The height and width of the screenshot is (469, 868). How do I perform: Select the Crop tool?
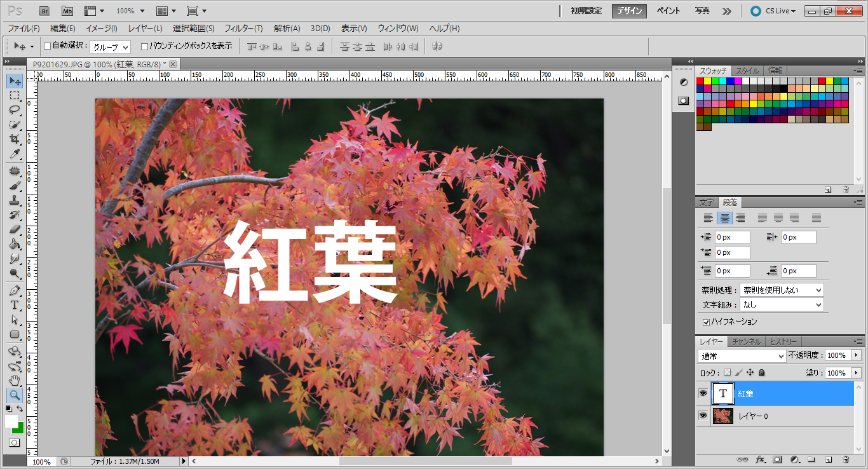[x=15, y=139]
